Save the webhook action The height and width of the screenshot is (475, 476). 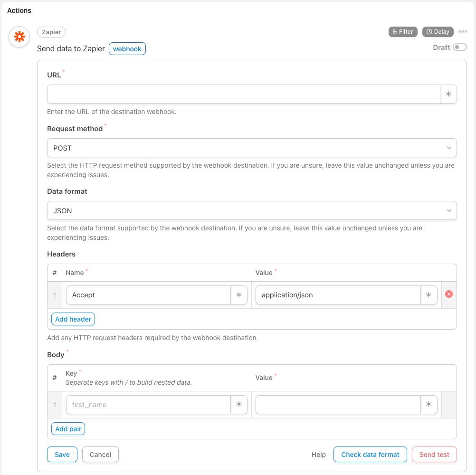pos(62,455)
